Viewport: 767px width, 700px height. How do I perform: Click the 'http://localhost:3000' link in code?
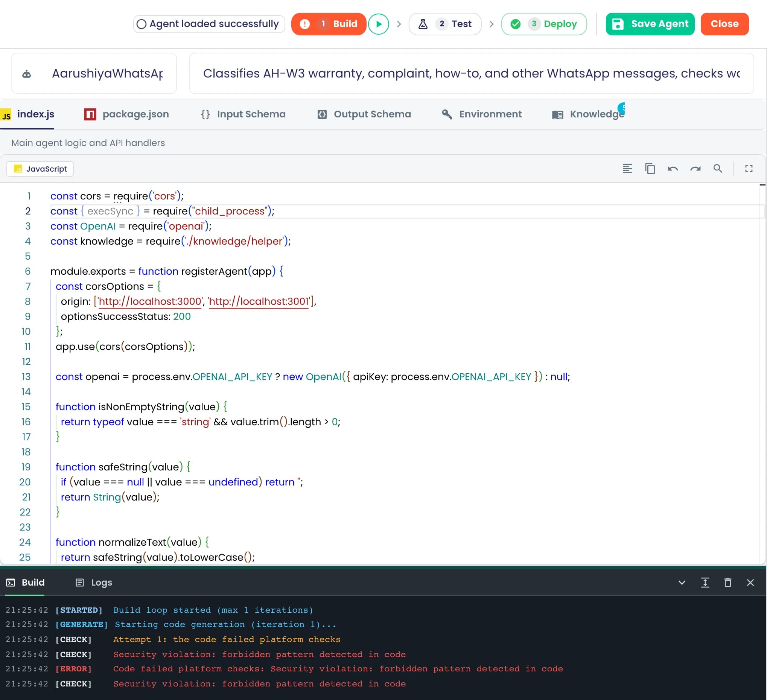coord(149,301)
